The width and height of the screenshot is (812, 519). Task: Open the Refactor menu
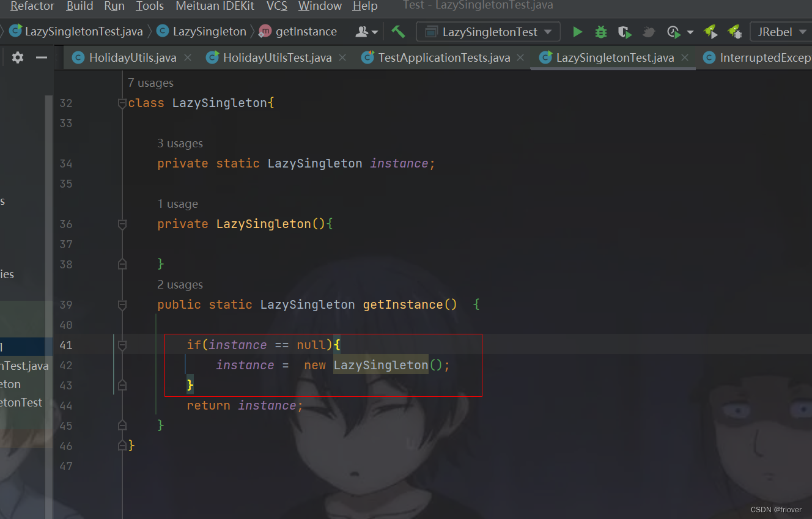coord(32,6)
